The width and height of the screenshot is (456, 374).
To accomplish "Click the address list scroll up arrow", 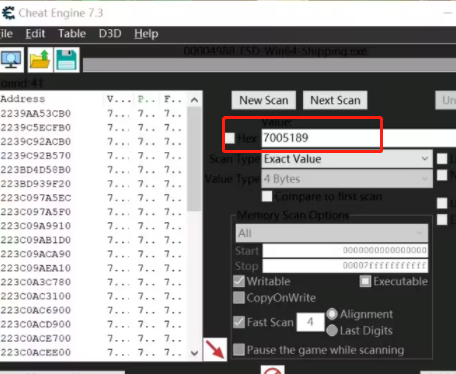I will point(195,100).
